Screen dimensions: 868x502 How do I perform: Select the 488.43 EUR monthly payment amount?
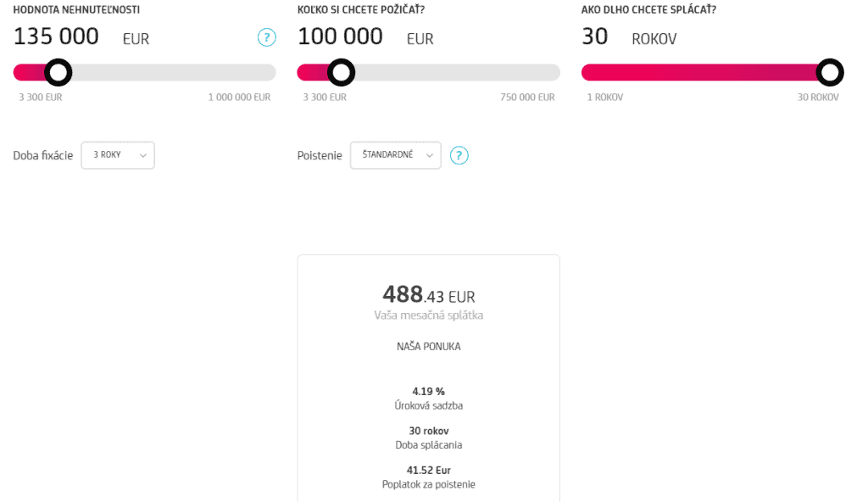[x=428, y=295]
